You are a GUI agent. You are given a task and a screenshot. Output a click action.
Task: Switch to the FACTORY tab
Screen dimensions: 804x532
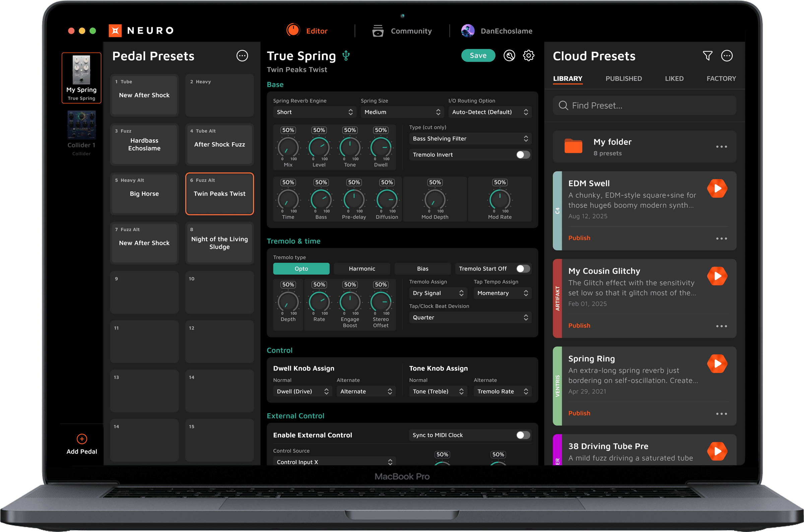point(721,79)
